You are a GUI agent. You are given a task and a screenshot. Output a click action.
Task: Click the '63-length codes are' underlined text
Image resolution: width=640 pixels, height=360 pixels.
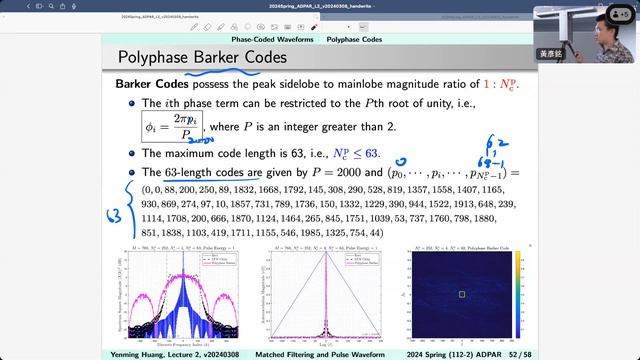coord(212,173)
